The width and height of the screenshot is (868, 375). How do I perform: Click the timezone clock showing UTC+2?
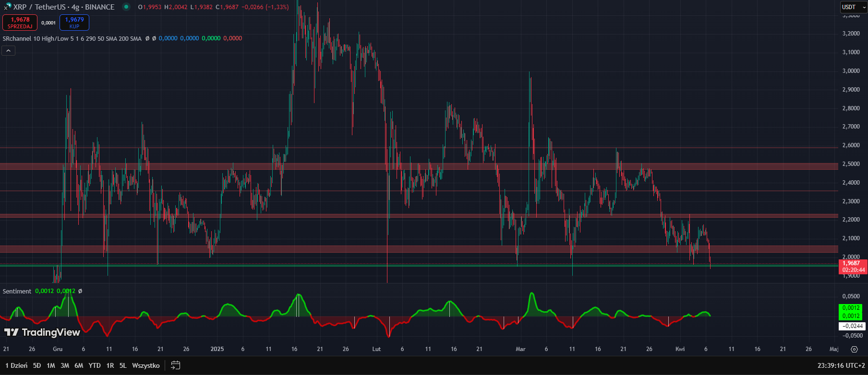click(x=841, y=365)
